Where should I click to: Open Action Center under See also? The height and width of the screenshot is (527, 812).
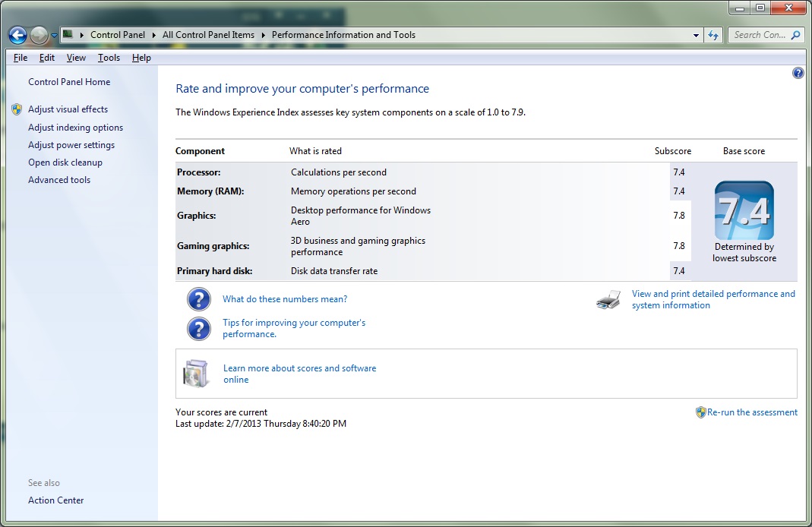pos(56,500)
